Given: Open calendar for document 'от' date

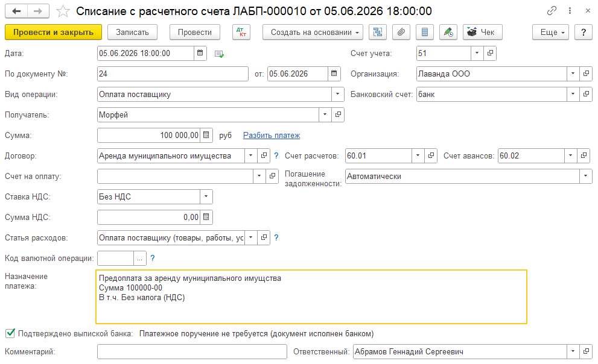Looking at the screenshot, I should 334,74.
